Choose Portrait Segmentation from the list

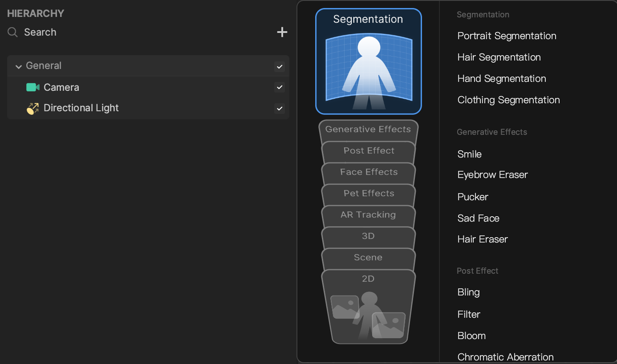[507, 36]
